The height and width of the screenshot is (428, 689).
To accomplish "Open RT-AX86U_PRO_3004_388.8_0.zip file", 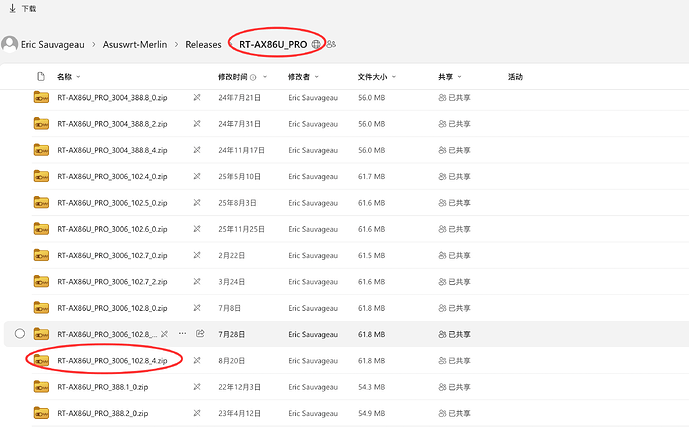I will [112, 98].
